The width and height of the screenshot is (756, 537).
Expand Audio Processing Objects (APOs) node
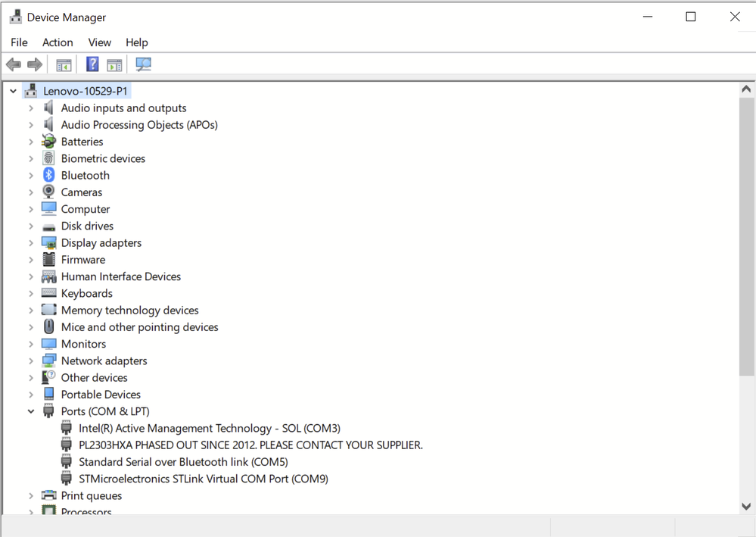click(x=31, y=125)
